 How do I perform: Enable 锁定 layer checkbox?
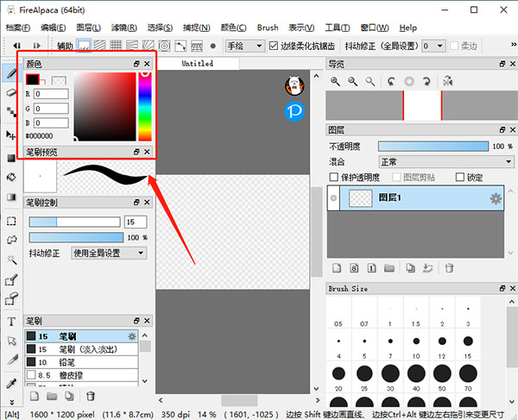tap(458, 178)
